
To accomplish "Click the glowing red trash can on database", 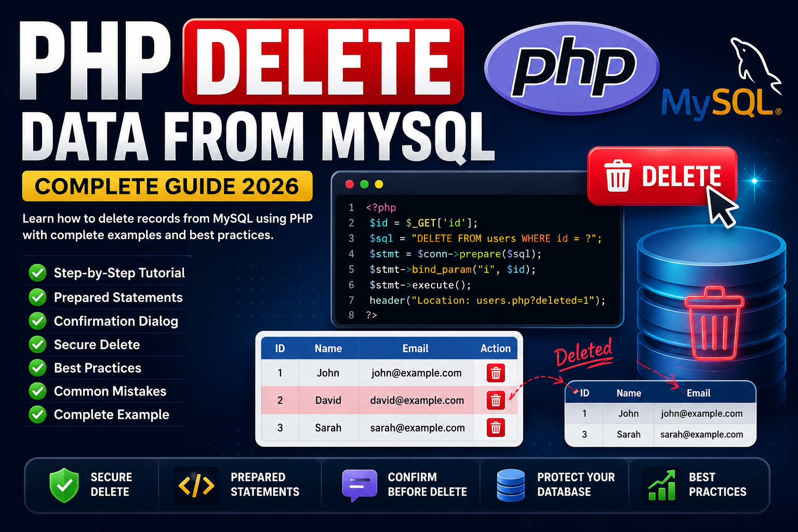I will point(714,323).
